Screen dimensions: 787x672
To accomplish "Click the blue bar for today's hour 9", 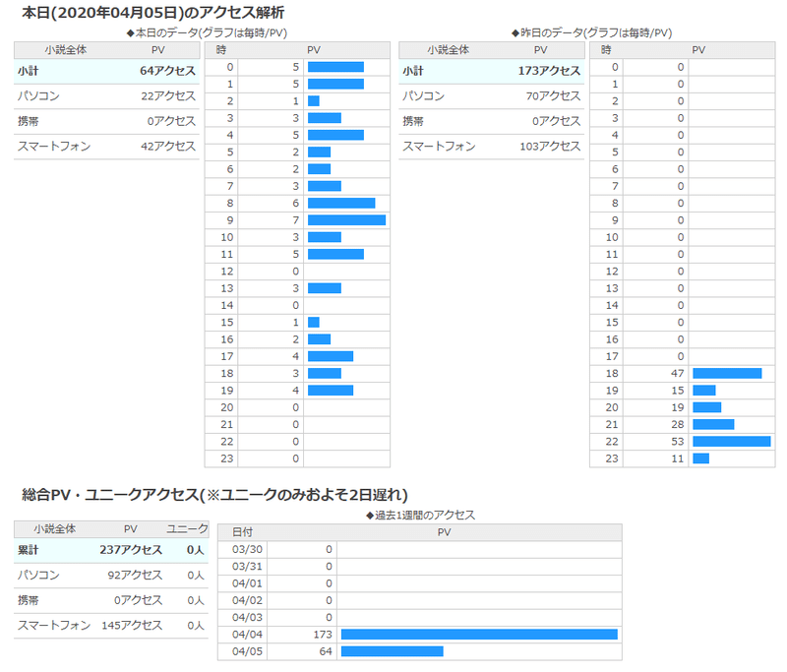I will click(347, 219).
